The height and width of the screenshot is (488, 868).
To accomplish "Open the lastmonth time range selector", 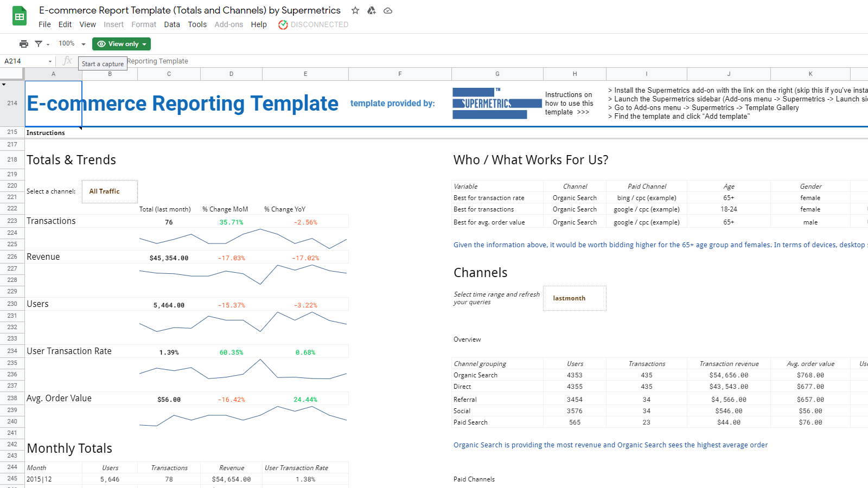I will (574, 298).
